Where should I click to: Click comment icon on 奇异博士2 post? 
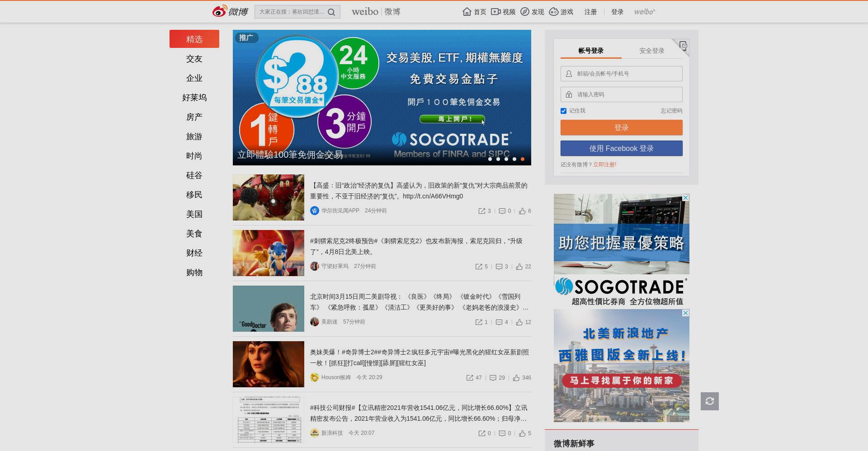pyautogui.click(x=493, y=378)
